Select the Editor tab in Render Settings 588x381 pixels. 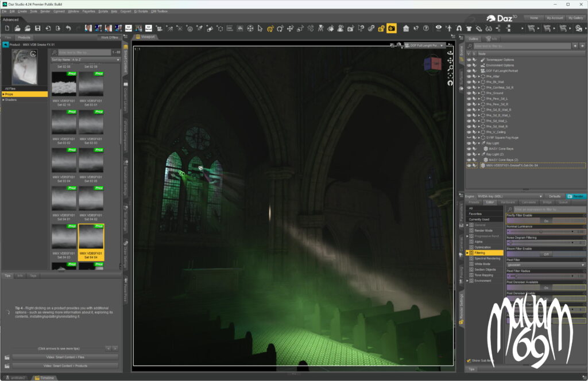pyautogui.click(x=490, y=203)
